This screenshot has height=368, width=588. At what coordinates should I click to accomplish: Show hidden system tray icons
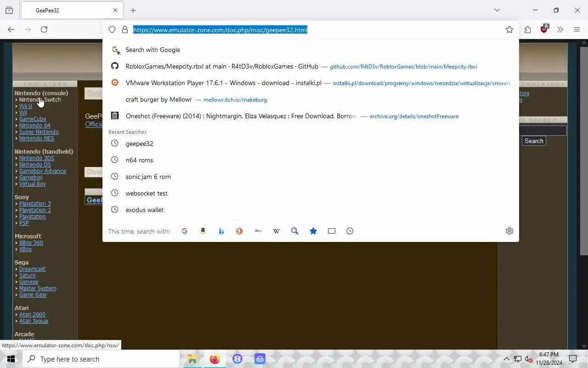point(506,359)
